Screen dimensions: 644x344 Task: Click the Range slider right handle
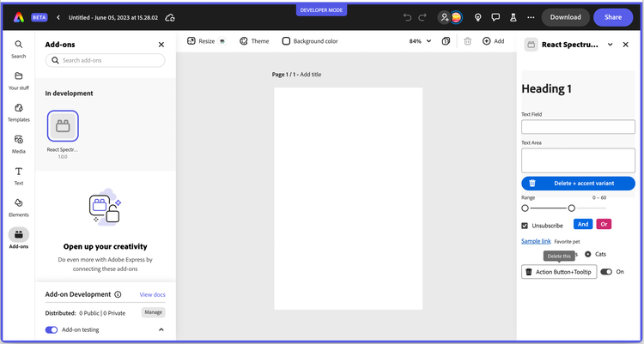point(571,208)
